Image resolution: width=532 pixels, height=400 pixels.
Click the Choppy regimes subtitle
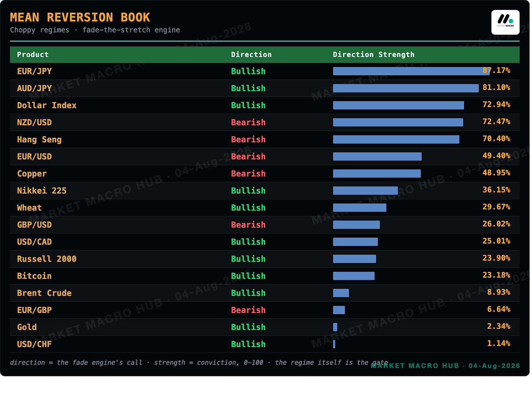tap(95, 30)
